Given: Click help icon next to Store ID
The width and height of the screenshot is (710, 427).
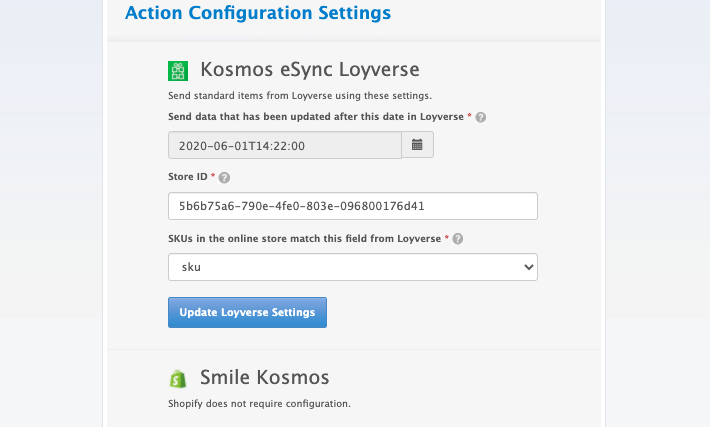Looking at the screenshot, I should pos(224,178).
